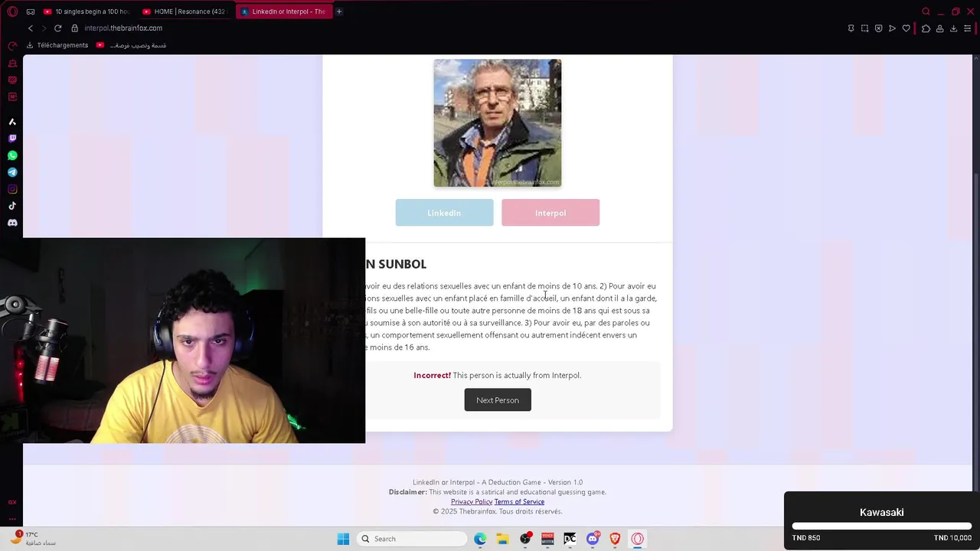Open the easy setup sliders icon
Viewport: 980px width, 551px height.
[968, 28]
